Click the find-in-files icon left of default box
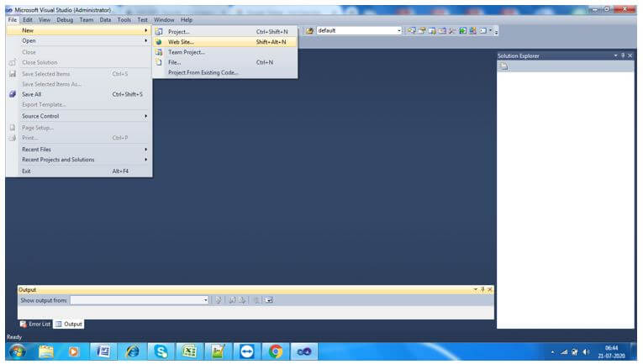Image resolution: width=643 pixels, height=364 pixels. point(309,31)
